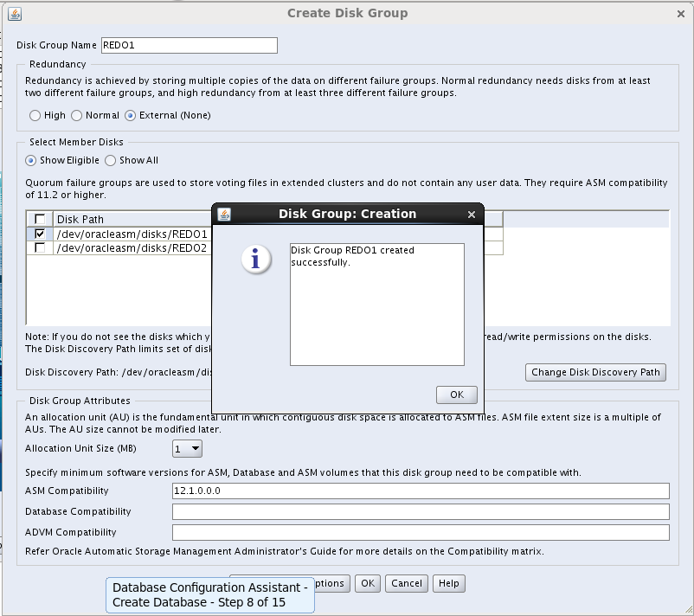Toggle the select-all checkbox in Disk Path header
The image size is (694, 616).
[x=40, y=219]
